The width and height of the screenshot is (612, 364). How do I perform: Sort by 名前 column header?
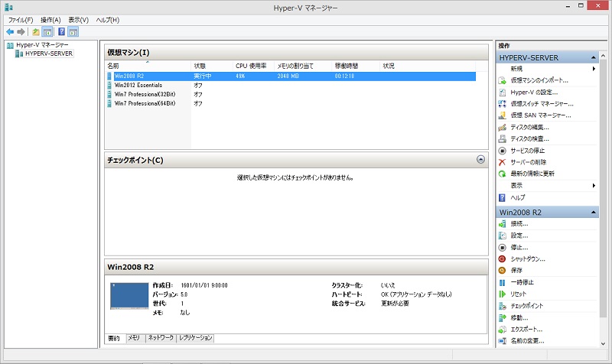(148, 67)
